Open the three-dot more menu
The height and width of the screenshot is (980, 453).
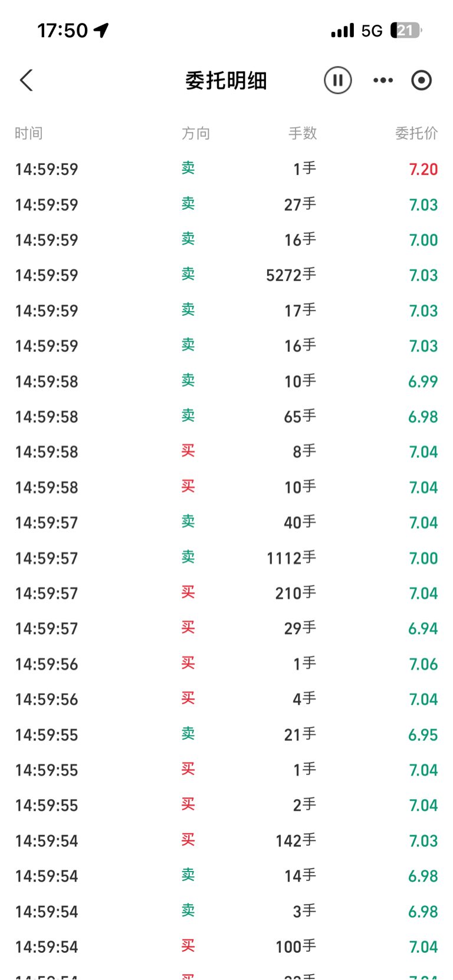point(383,80)
